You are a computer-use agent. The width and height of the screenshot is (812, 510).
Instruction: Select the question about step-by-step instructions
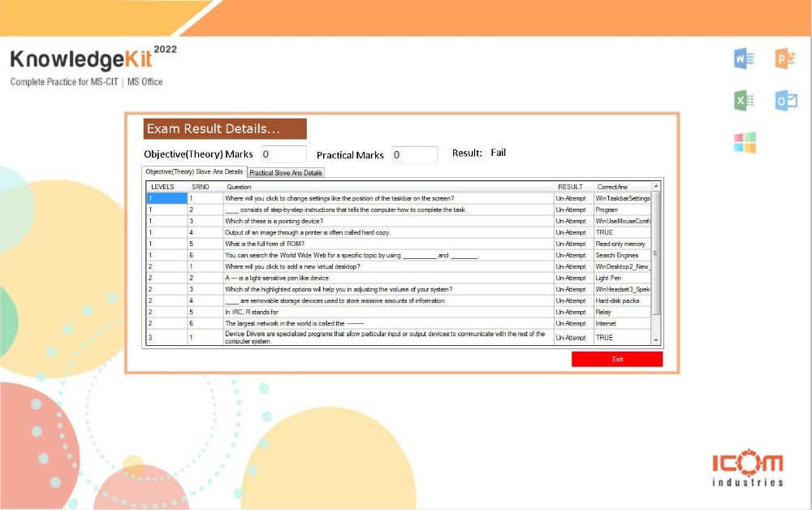(388, 210)
